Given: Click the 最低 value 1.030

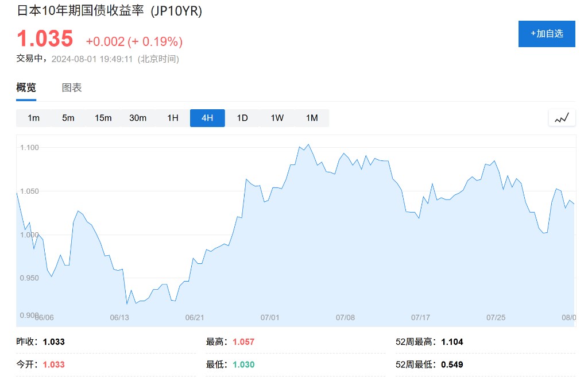Looking at the screenshot, I should pos(243,364).
